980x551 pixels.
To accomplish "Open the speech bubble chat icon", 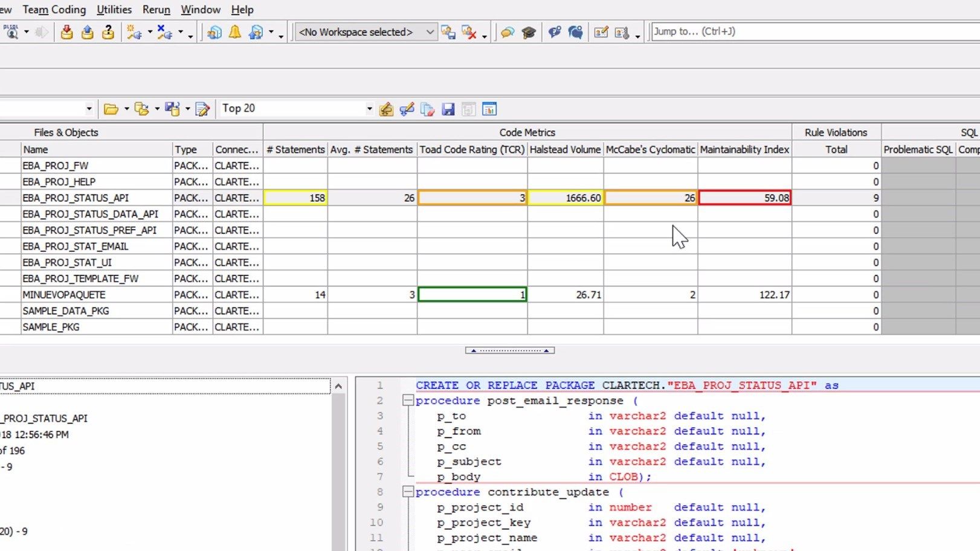I will pyautogui.click(x=507, y=33).
